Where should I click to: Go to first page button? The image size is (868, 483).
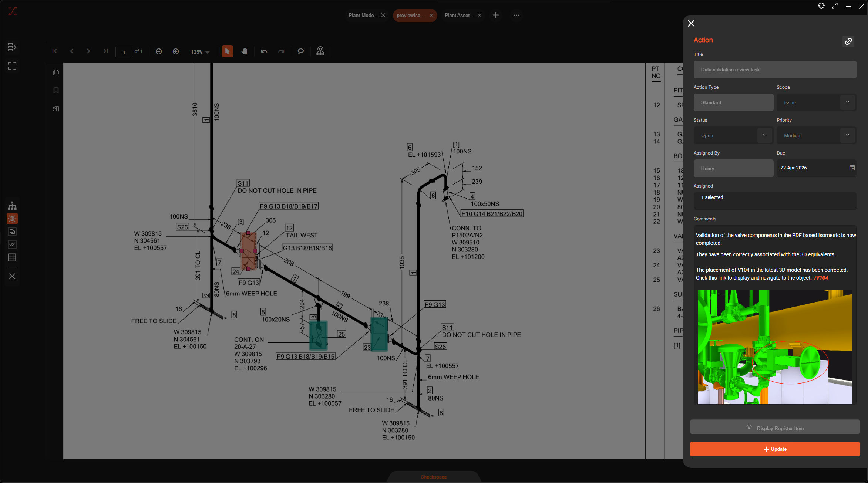click(x=54, y=51)
